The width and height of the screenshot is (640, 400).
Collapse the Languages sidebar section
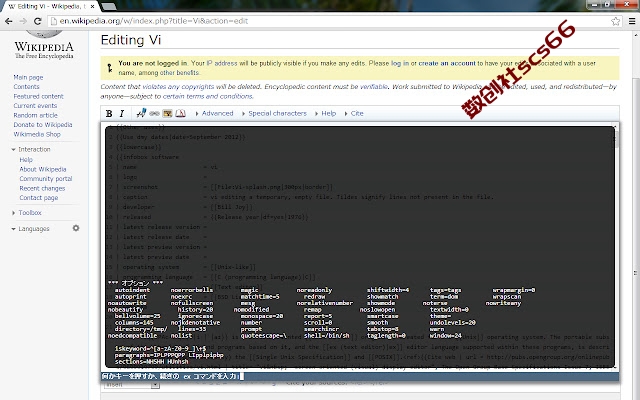[30, 229]
